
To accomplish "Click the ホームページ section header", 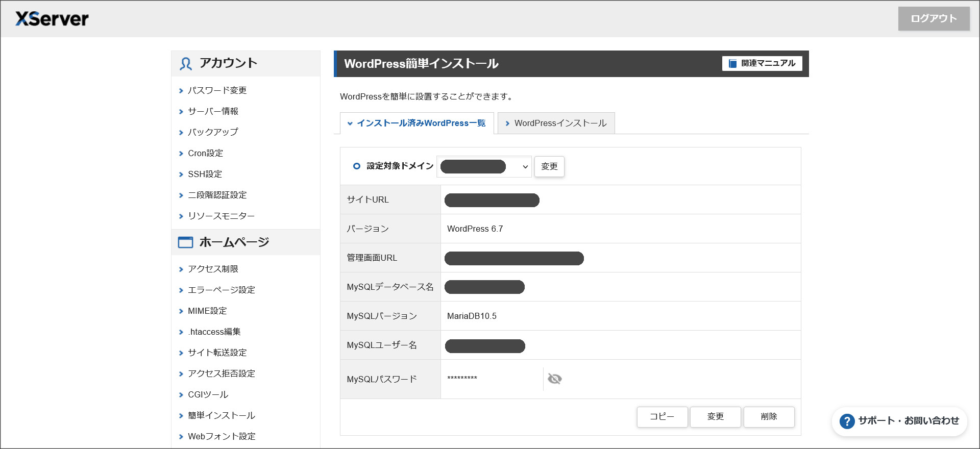I will 246,242.
